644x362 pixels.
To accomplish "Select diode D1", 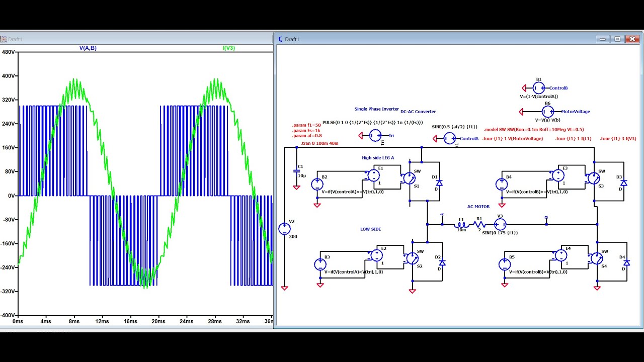I will coord(439,183).
